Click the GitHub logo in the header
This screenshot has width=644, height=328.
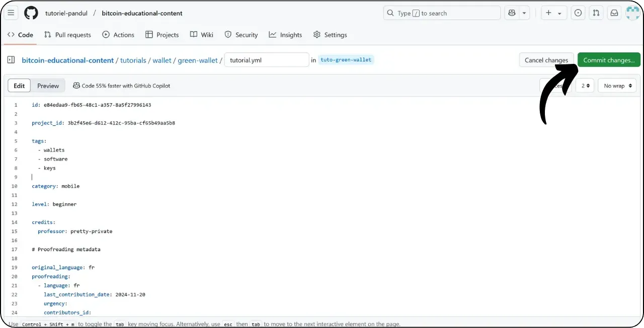pyautogui.click(x=31, y=13)
